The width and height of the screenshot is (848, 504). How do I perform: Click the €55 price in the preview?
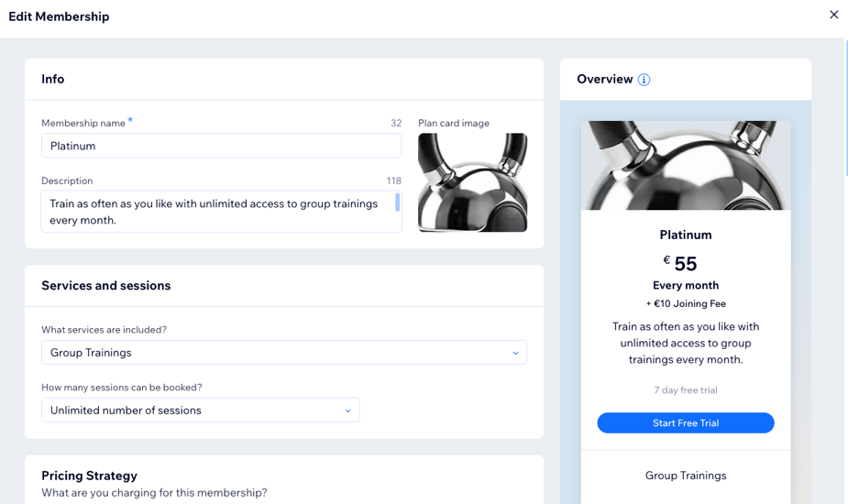[x=680, y=264]
